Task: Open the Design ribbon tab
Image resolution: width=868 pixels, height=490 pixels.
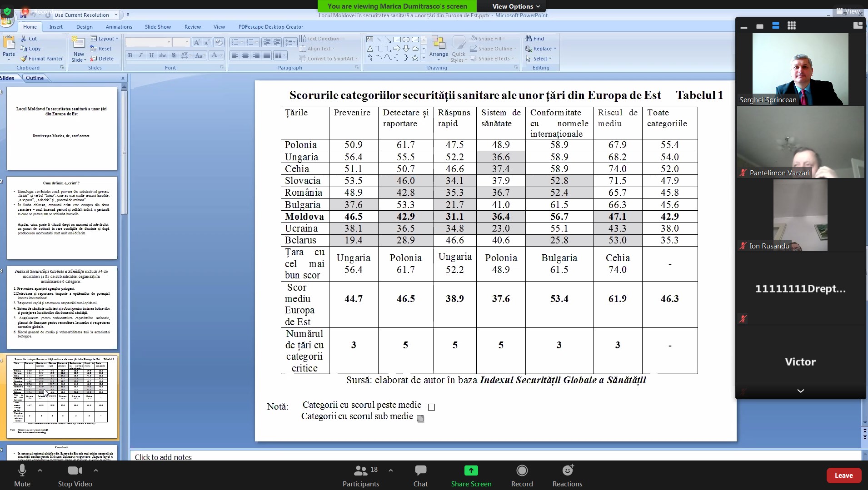Action: coord(85,27)
